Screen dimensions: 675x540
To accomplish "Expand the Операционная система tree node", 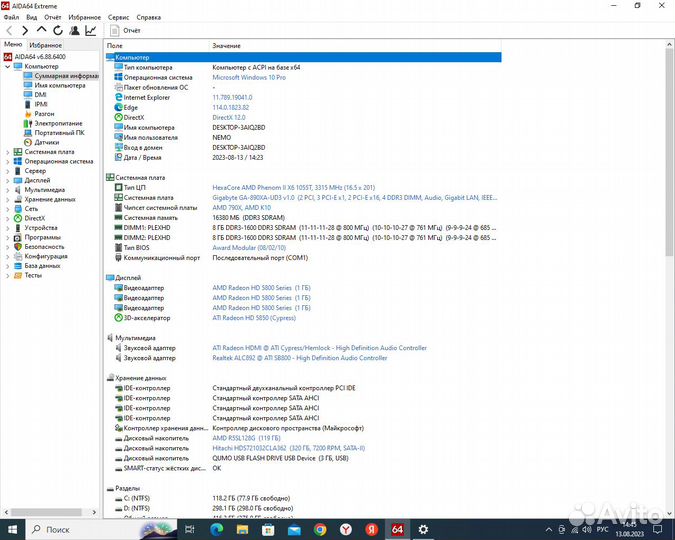I will coord(7,161).
